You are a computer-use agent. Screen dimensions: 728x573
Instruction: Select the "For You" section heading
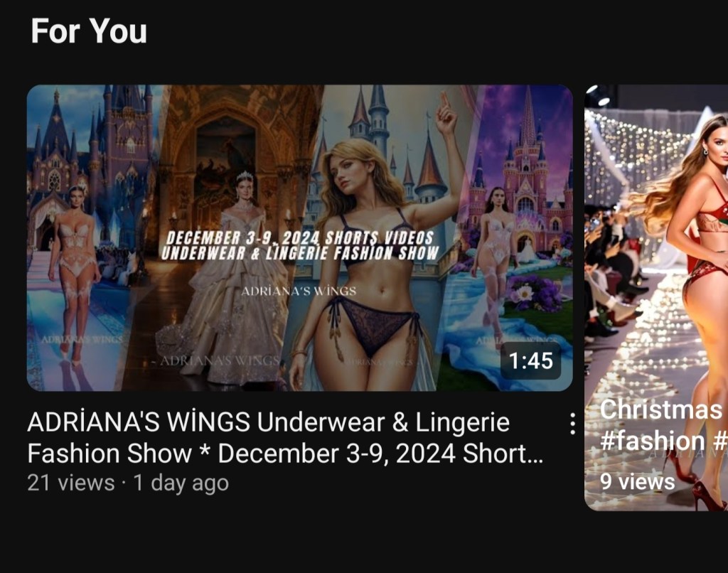[89, 31]
